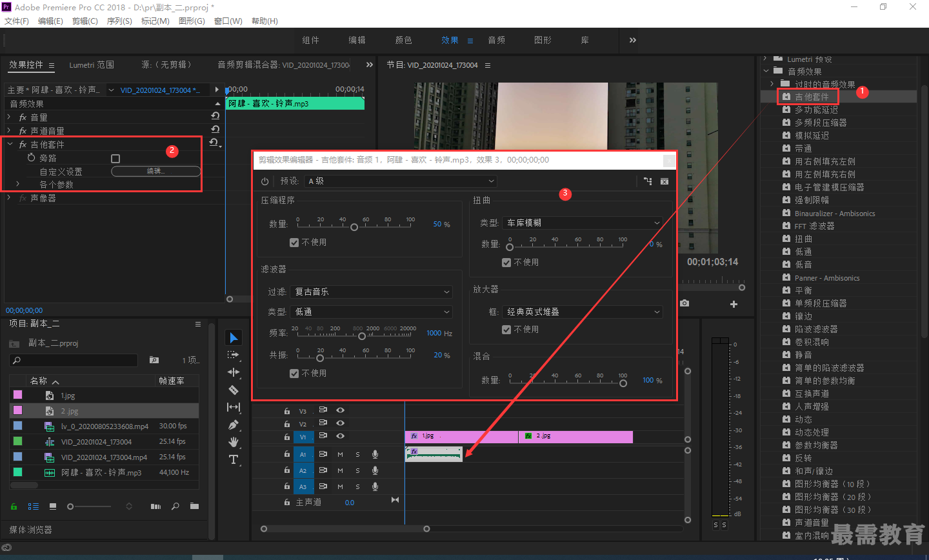Expand the 过时的音频效果 folder

pyautogui.click(x=772, y=84)
